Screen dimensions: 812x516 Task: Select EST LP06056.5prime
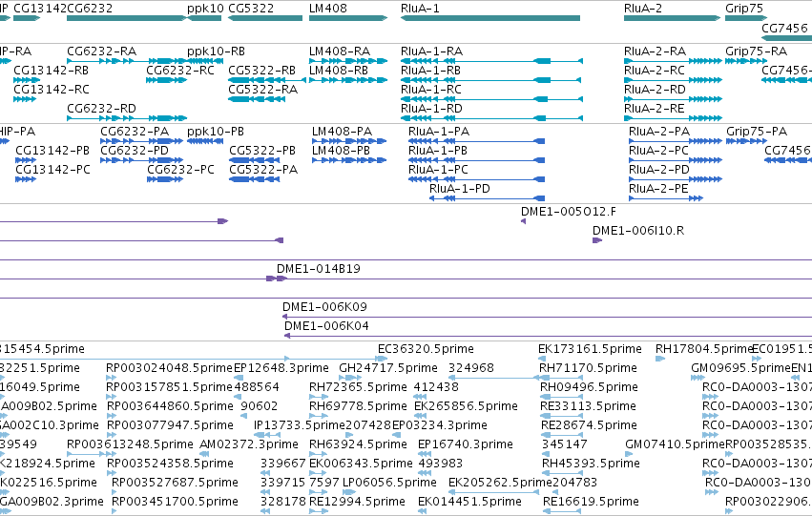(349, 493)
